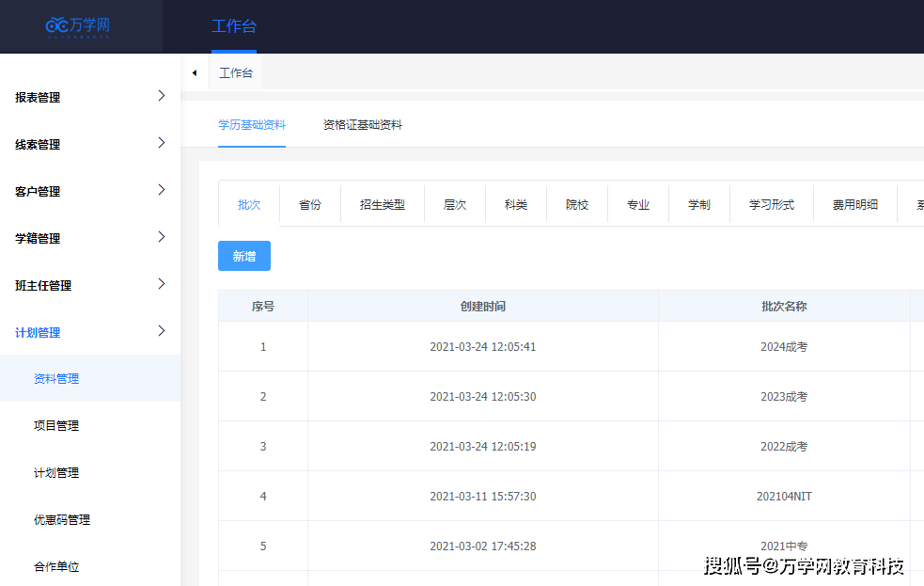The height and width of the screenshot is (586, 924).
Task: Select the 费用明细 tab
Action: click(854, 205)
